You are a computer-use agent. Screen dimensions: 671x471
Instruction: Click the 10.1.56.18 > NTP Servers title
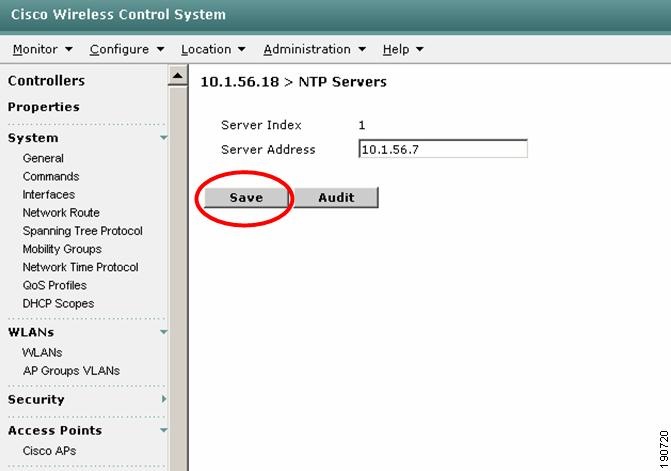pos(294,82)
